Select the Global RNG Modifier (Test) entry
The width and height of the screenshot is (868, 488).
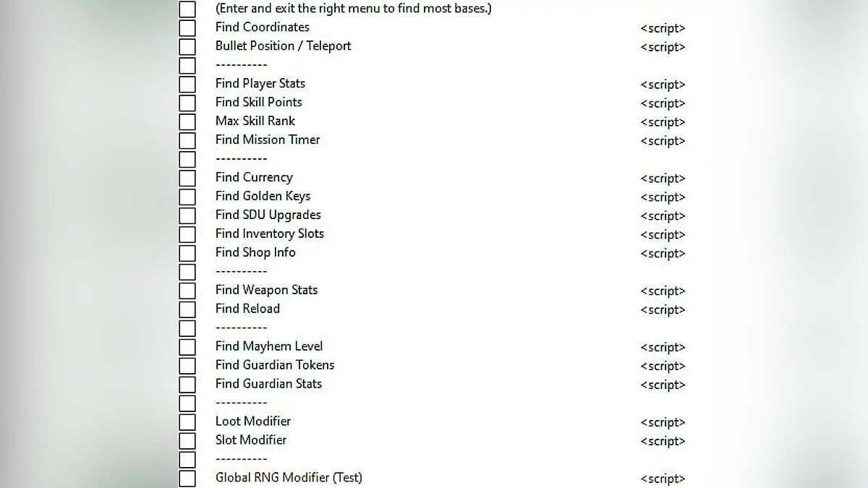(x=289, y=478)
